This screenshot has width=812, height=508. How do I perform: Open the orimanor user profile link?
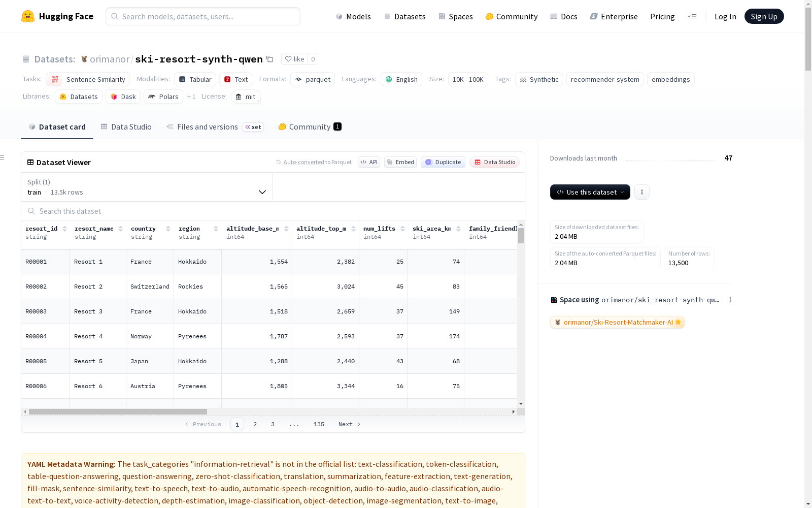(x=110, y=59)
